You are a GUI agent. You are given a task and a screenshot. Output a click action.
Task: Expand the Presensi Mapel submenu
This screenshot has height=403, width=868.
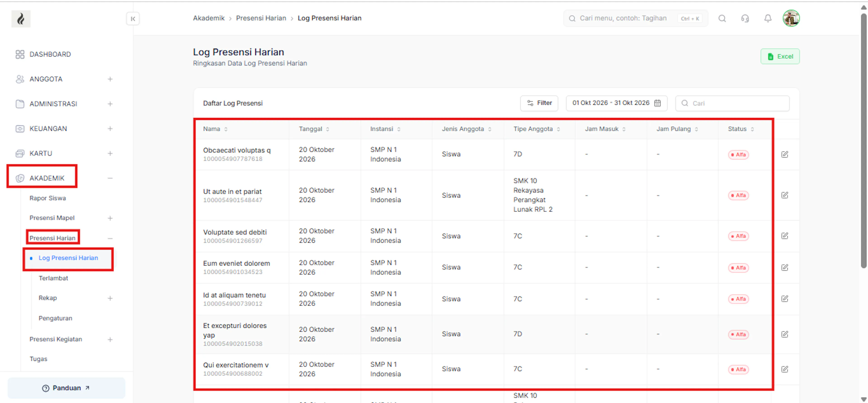point(110,218)
